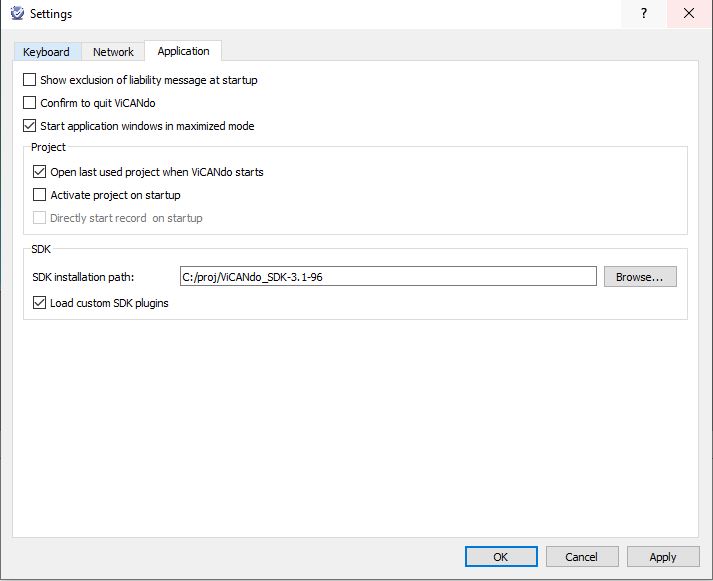
Task: Confirm settings with the OK button
Action: 501,556
